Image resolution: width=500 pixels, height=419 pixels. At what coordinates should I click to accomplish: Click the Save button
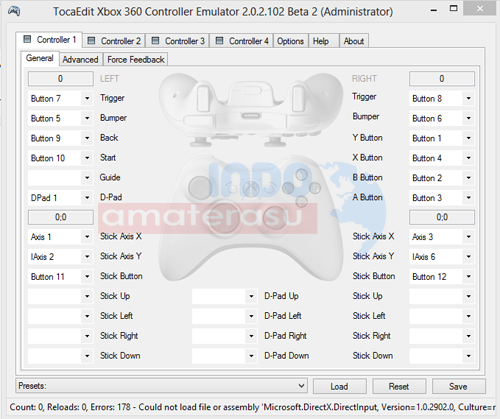459,386
